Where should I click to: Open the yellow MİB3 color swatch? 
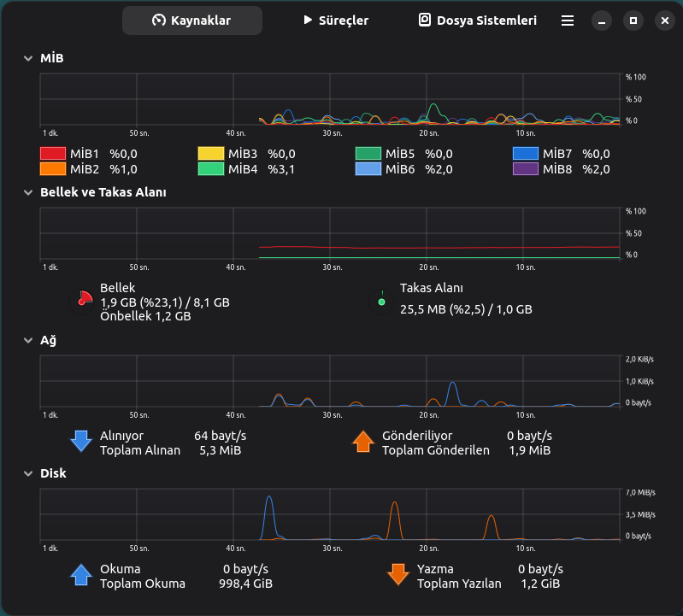(x=210, y=154)
